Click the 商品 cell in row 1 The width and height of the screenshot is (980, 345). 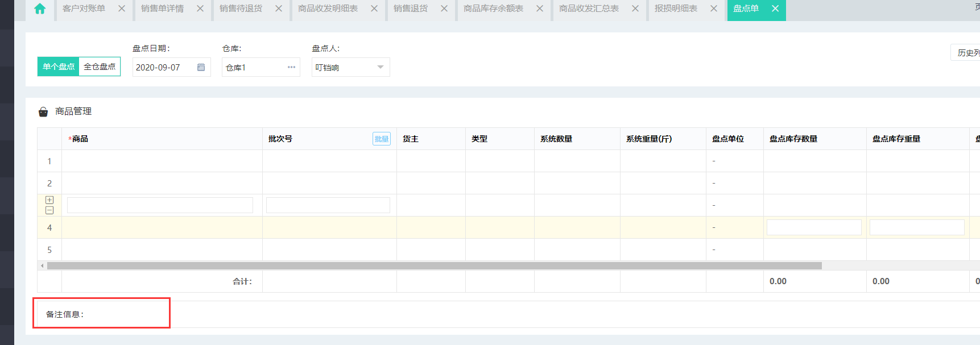tap(162, 161)
